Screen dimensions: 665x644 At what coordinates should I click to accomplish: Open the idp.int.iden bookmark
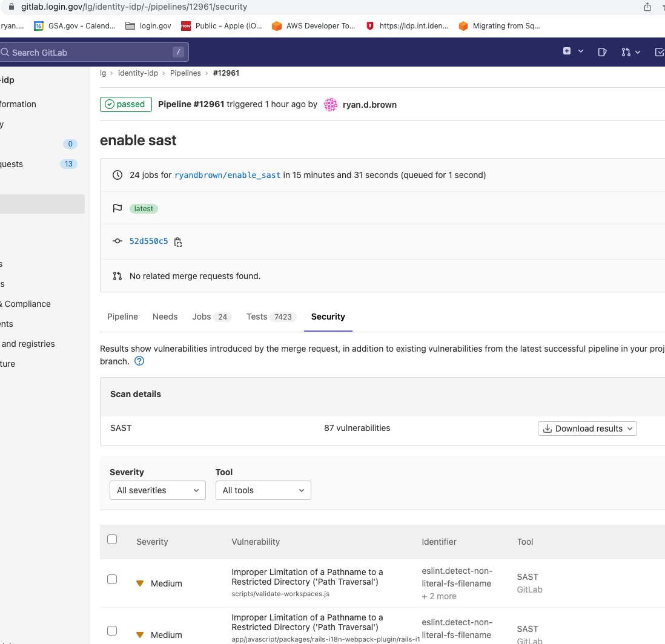[407, 26]
